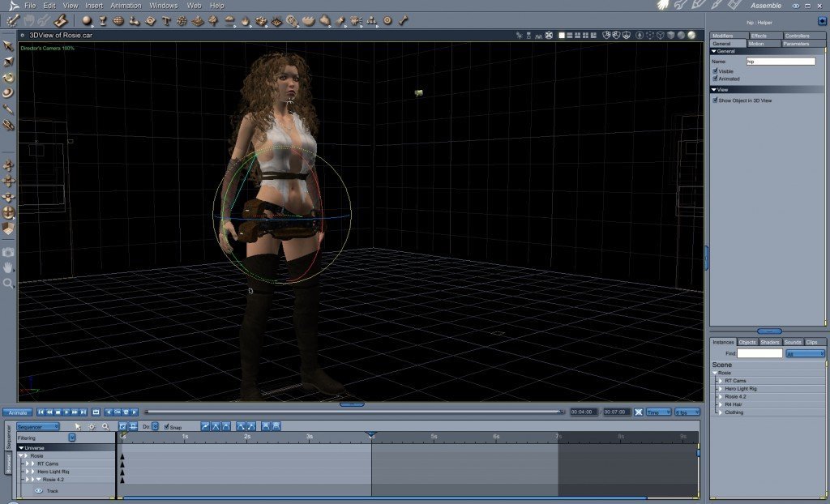Toggle the Snap checkbox in sequencer
Image resolution: width=830 pixels, height=504 pixels.
(x=166, y=427)
